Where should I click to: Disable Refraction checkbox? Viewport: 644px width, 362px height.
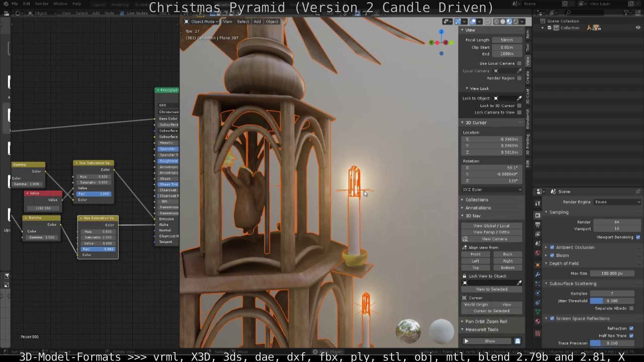[632, 328]
